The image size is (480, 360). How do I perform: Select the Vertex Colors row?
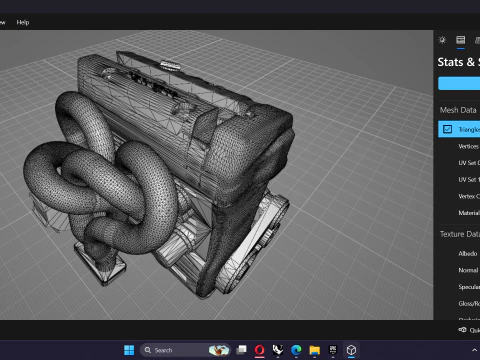tap(459, 196)
